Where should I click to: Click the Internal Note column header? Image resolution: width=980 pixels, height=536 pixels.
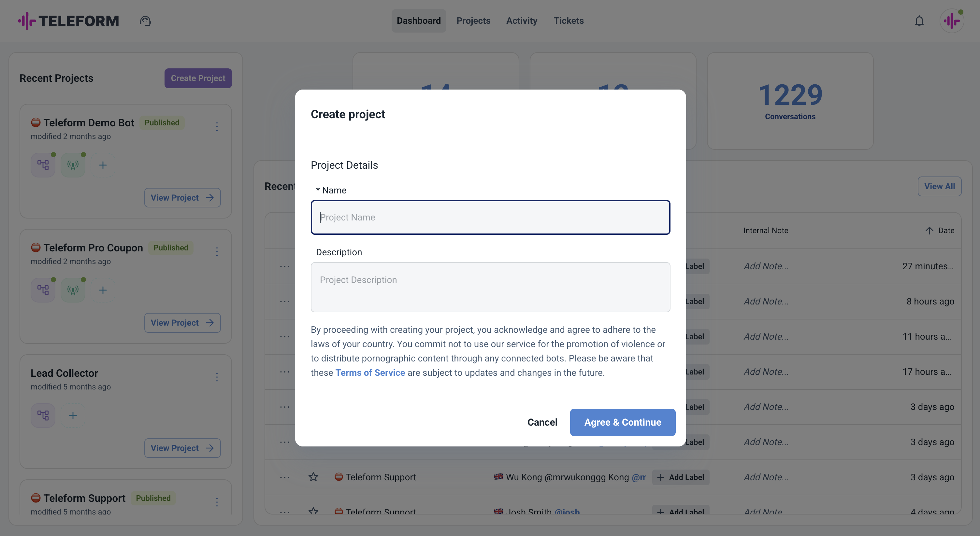coord(765,230)
